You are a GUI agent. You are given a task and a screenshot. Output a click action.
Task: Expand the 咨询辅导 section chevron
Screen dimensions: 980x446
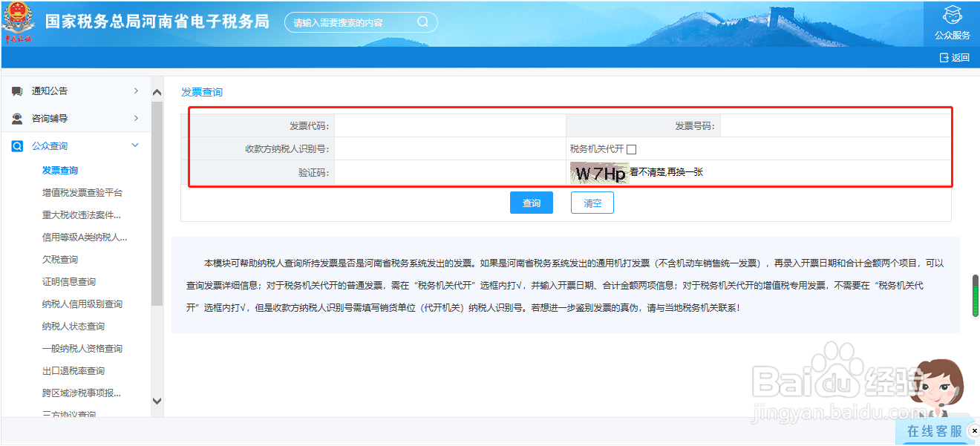point(137,118)
